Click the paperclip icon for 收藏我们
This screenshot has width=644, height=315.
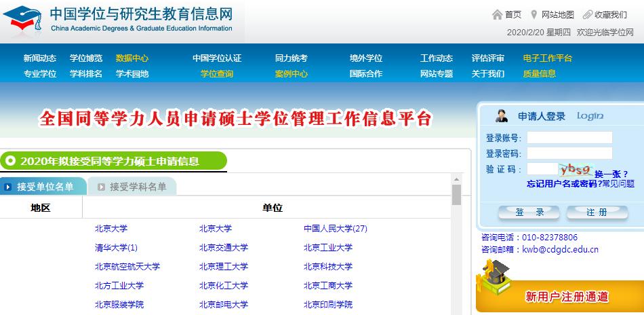(588, 15)
